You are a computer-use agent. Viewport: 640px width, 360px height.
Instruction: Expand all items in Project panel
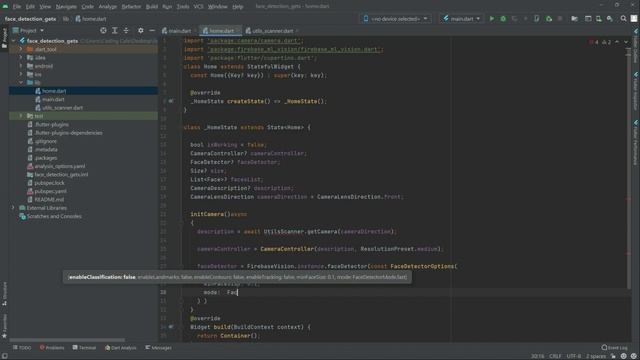(x=115, y=31)
